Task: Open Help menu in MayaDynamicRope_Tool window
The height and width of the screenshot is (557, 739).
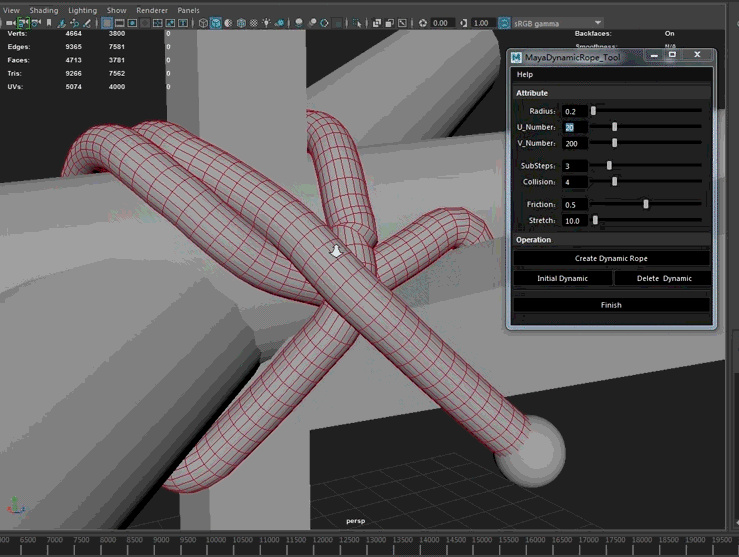Action: tap(525, 74)
